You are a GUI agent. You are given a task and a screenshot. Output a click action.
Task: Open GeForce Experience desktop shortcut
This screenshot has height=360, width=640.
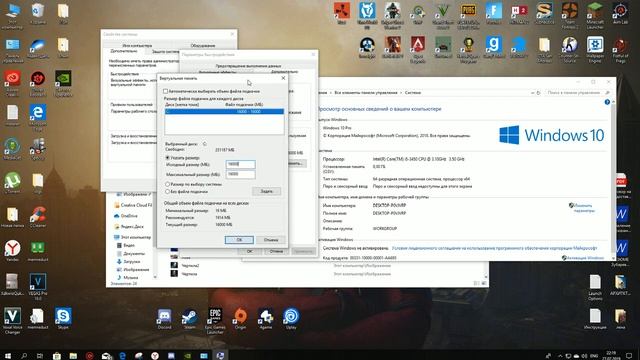(x=63, y=84)
